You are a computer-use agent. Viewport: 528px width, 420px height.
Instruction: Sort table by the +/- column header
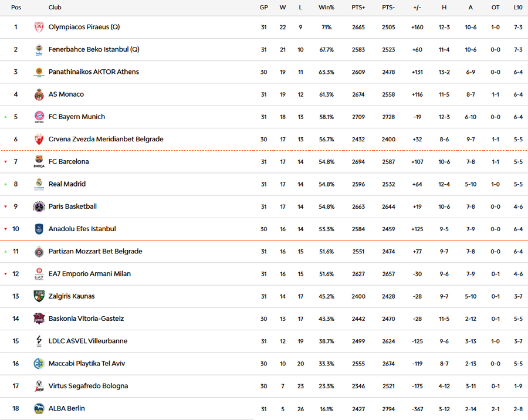click(417, 8)
